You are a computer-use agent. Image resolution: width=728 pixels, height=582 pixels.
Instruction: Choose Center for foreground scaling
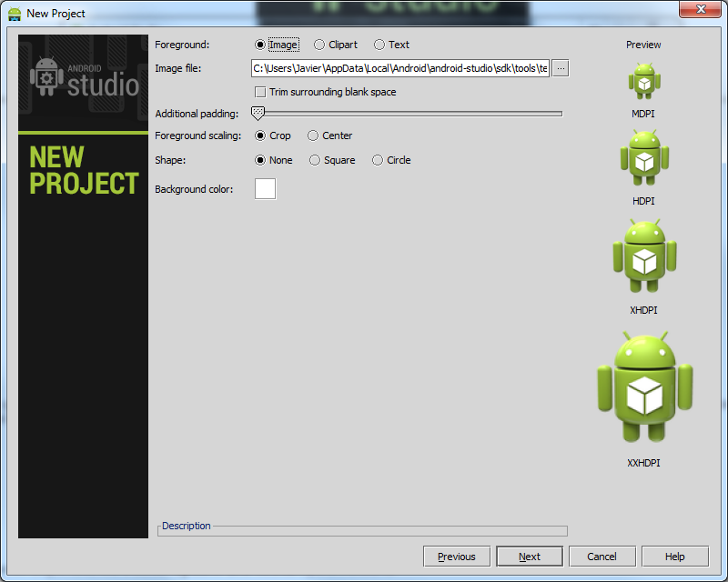click(x=313, y=135)
